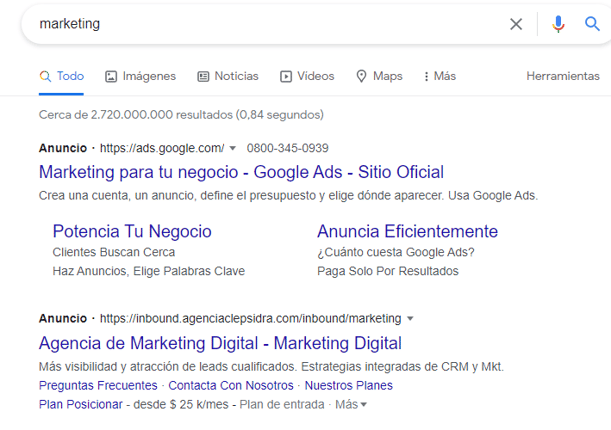Expand the dropdown arrow beside ads.google.com
The height and width of the screenshot is (430, 611).
point(233,149)
